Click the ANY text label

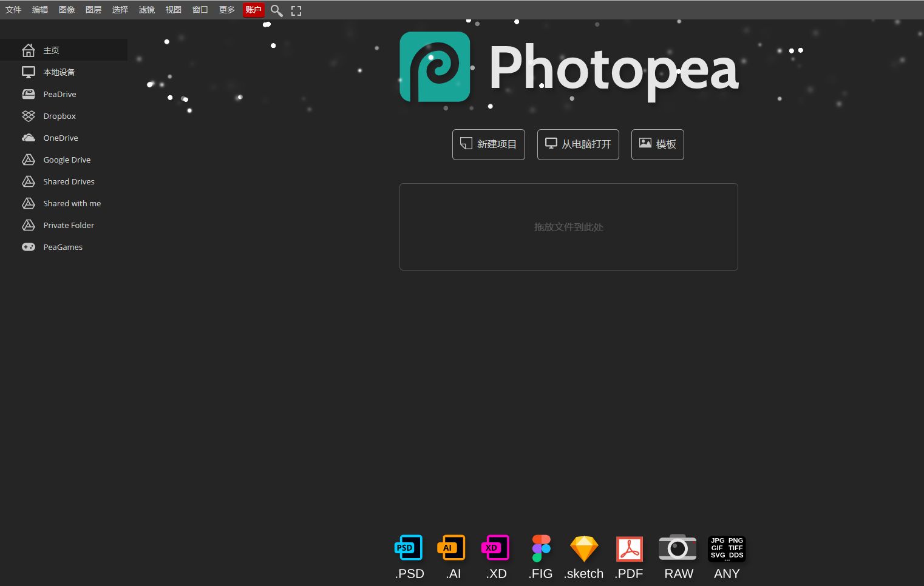tap(727, 574)
